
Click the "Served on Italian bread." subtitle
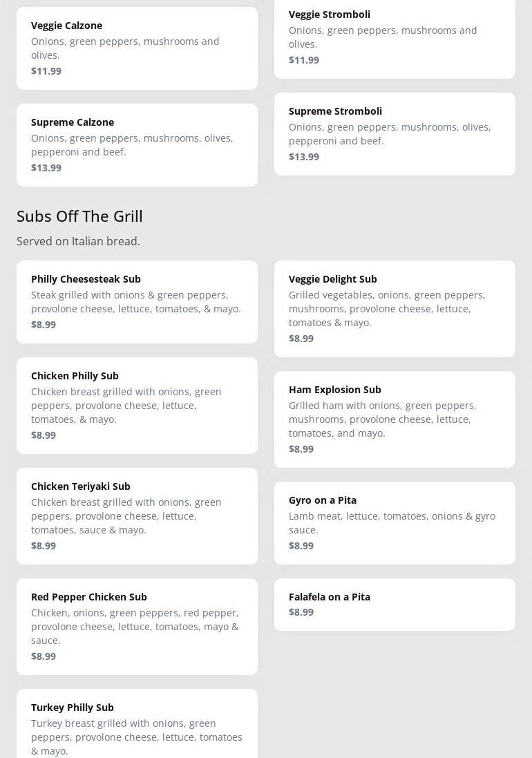pyautogui.click(x=78, y=241)
